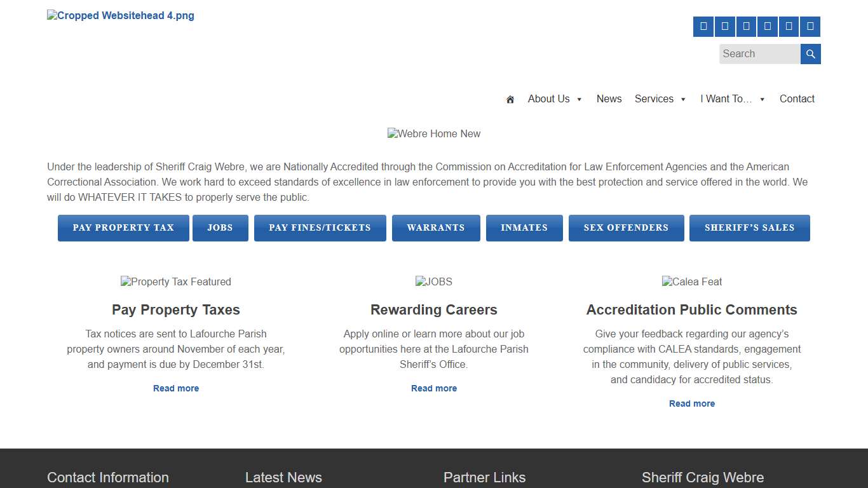Screen dimensions: 868x488
Task: Read more about Accreditation Public Comments
Action: click(x=691, y=403)
